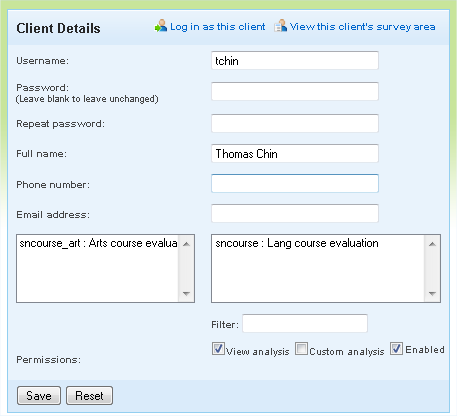The width and height of the screenshot is (457, 416).
Task: Click the Repeat password field
Action: [295, 123]
